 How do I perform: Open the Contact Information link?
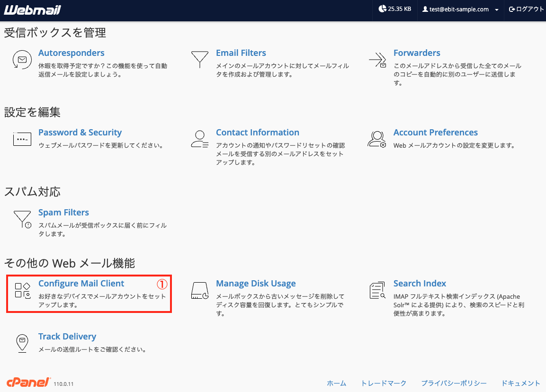pyautogui.click(x=258, y=133)
